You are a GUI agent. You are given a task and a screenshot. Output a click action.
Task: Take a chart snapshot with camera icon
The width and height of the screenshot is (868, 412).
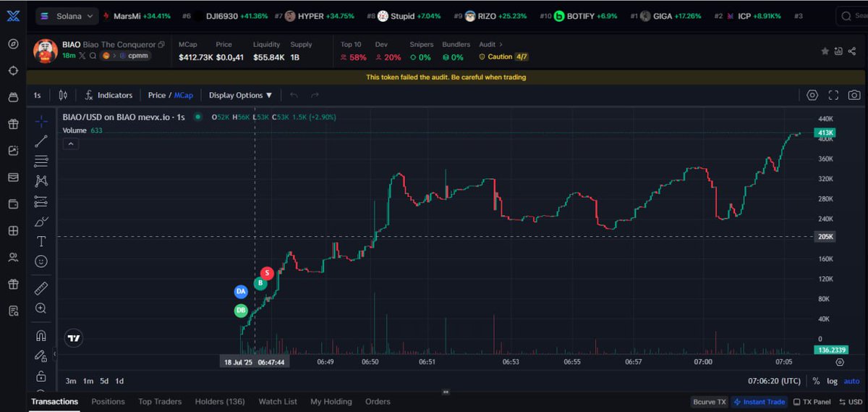click(854, 95)
